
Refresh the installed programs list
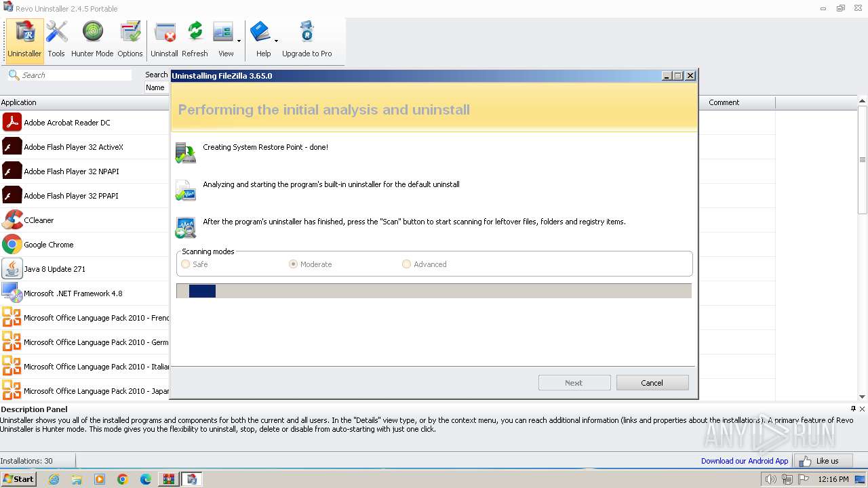tap(195, 40)
